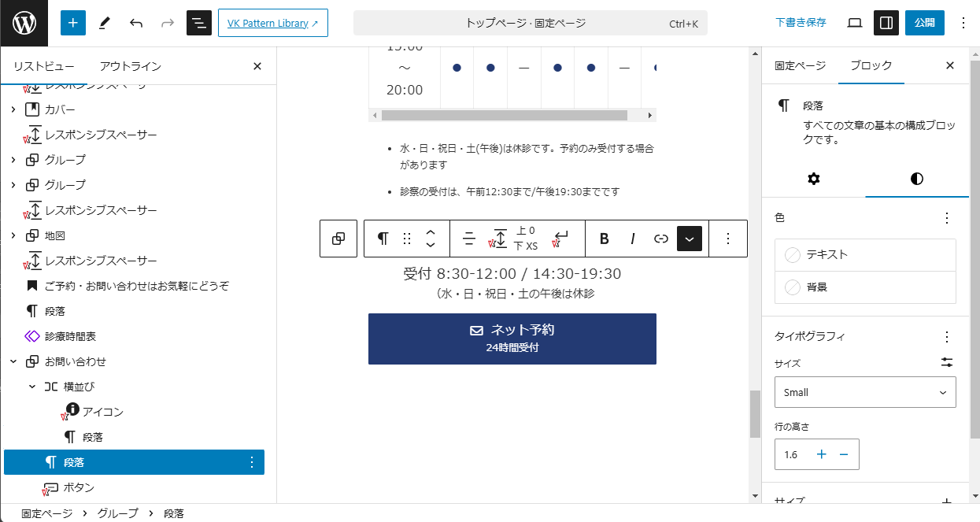980x522 pixels.
Task: Open the preview device icon
Action: pos(855,23)
